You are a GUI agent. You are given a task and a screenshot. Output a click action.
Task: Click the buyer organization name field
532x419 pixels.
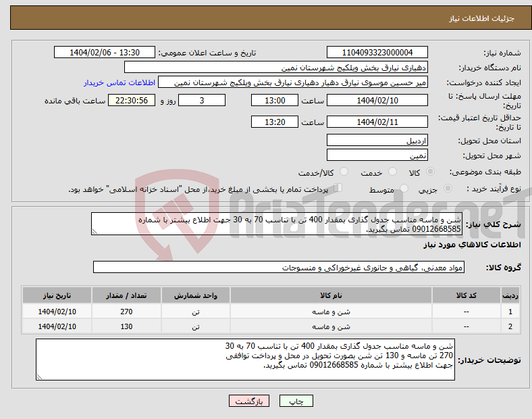(276, 67)
